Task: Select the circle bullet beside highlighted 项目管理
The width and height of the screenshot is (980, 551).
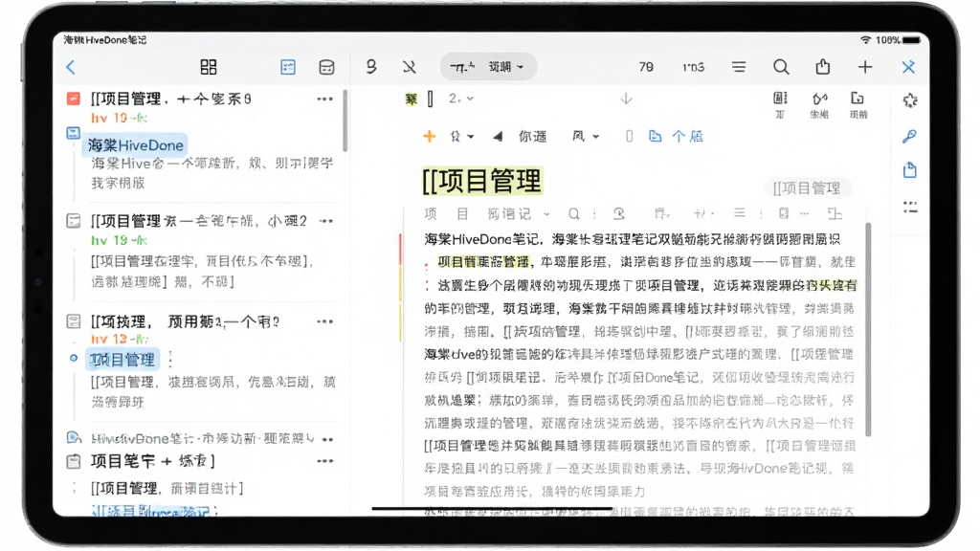Action: (74, 358)
